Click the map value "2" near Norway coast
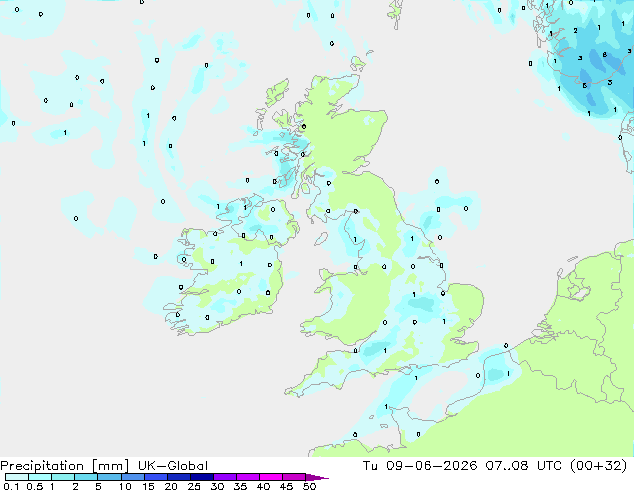 click(575, 30)
